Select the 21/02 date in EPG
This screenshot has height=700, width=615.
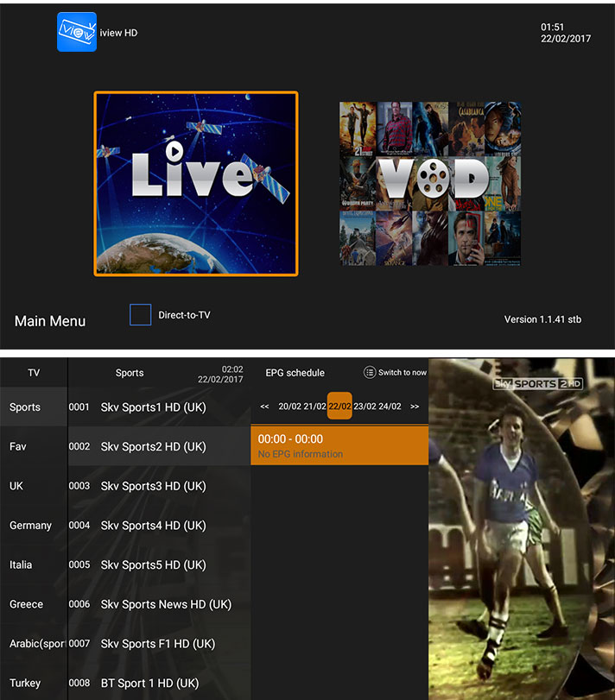click(315, 407)
